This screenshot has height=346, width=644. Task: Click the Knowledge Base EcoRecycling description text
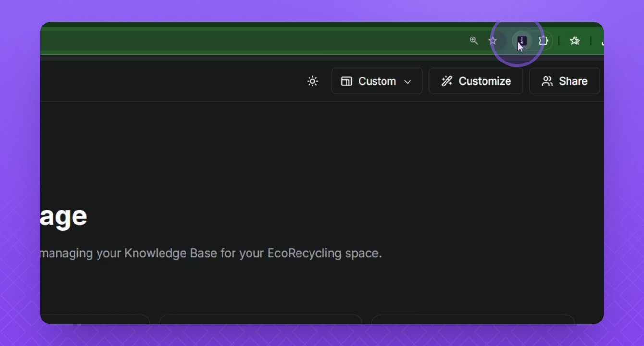coord(211,253)
